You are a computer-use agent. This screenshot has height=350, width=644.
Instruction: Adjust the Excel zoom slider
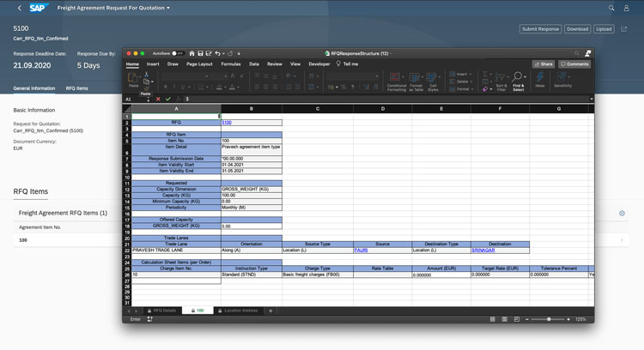click(x=549, y=319)
